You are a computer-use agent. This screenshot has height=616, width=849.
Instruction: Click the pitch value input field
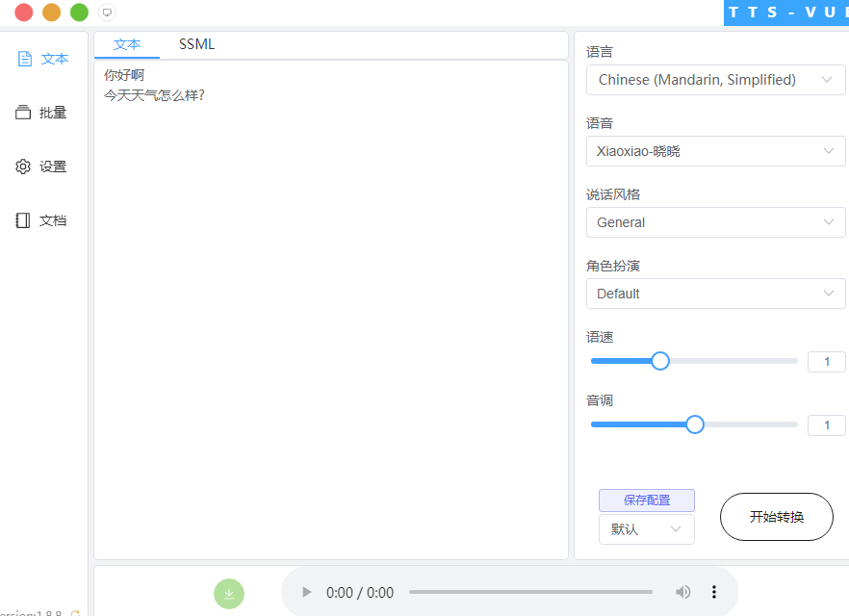pos(826,424)
